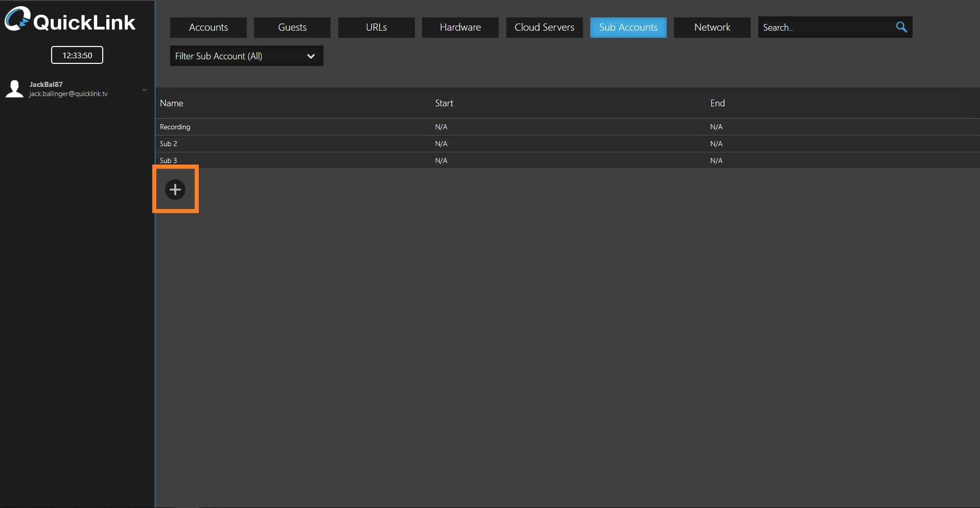Image resolution: width=980 pixels, height=508 pixels.
Task: Click the plus icon to add sub account
Action: pos(175,190)
